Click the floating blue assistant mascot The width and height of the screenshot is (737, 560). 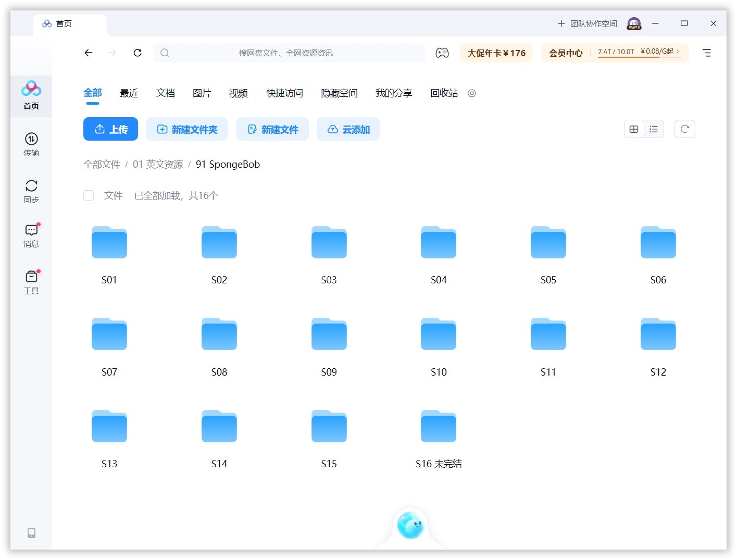(410, 525)
